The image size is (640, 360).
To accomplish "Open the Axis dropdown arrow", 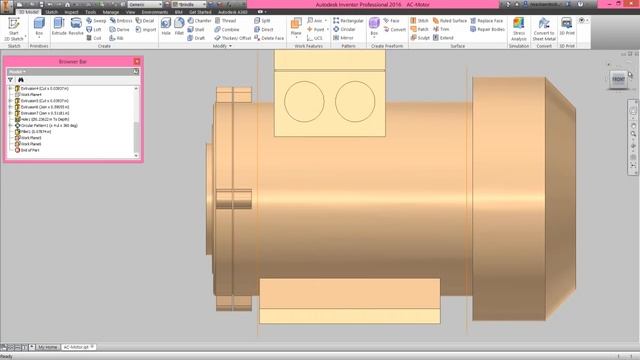I will (x=326, y=20).
